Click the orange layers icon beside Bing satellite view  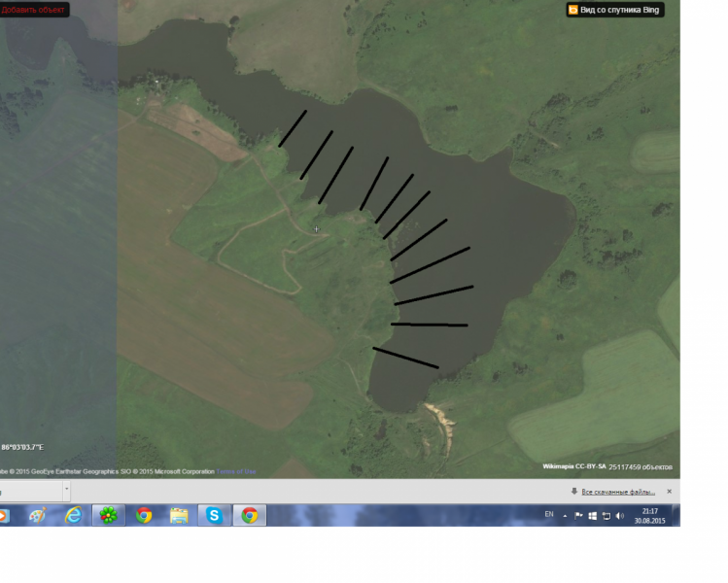click(573, 10)
